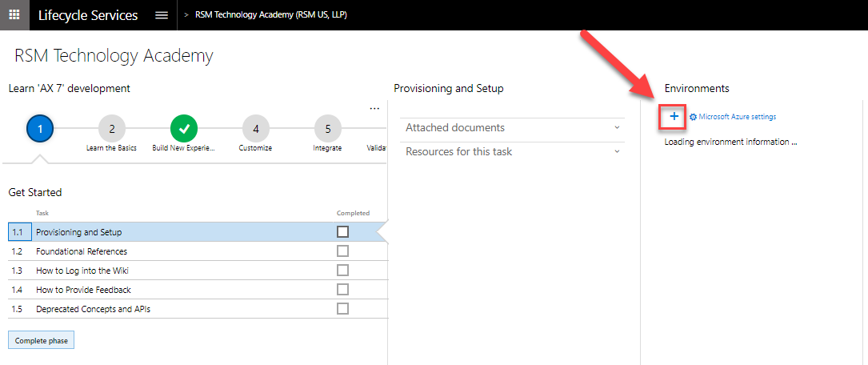Screen dimensions: 868x365
Task: Open the ellipsis more options menu
Action: click(374, 109)
